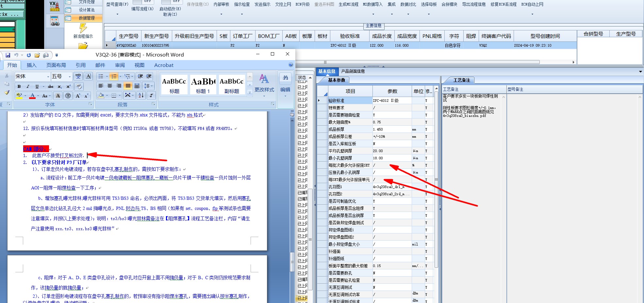Open the font name dropdown showing 宋体
Viewport: 644px width, 303px height.
pos(48,77)
